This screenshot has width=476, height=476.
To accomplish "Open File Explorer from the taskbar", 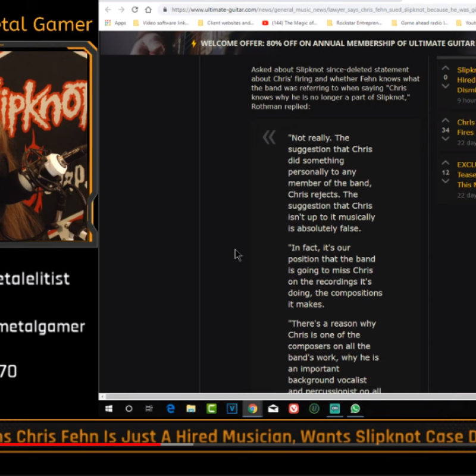I will coord(191,409).
